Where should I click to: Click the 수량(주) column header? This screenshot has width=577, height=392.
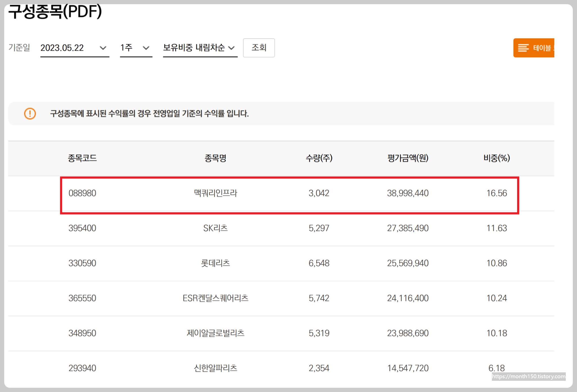tap(319, 158)
